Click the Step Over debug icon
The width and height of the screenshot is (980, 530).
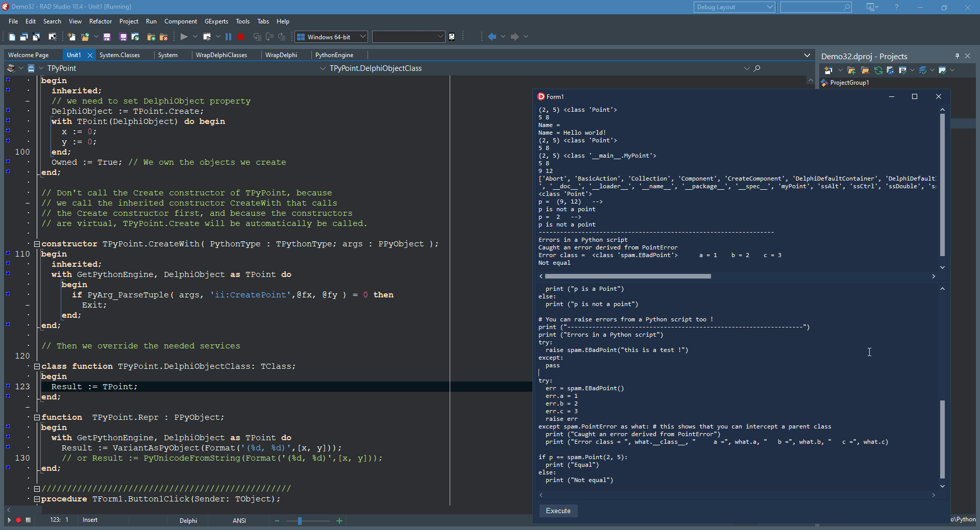[x=269, y=37]
